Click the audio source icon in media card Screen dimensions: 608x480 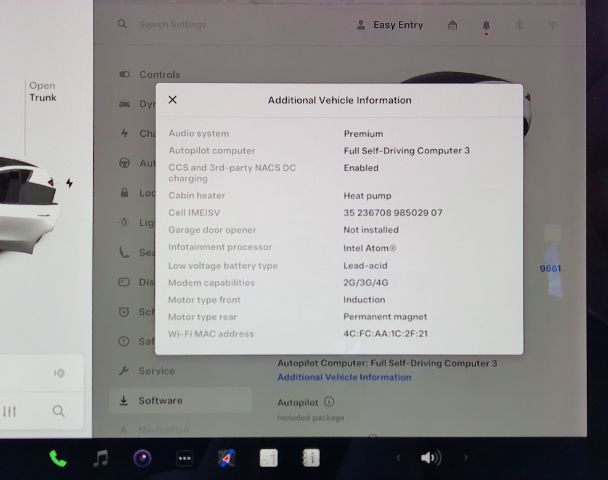tap(59, 373)
